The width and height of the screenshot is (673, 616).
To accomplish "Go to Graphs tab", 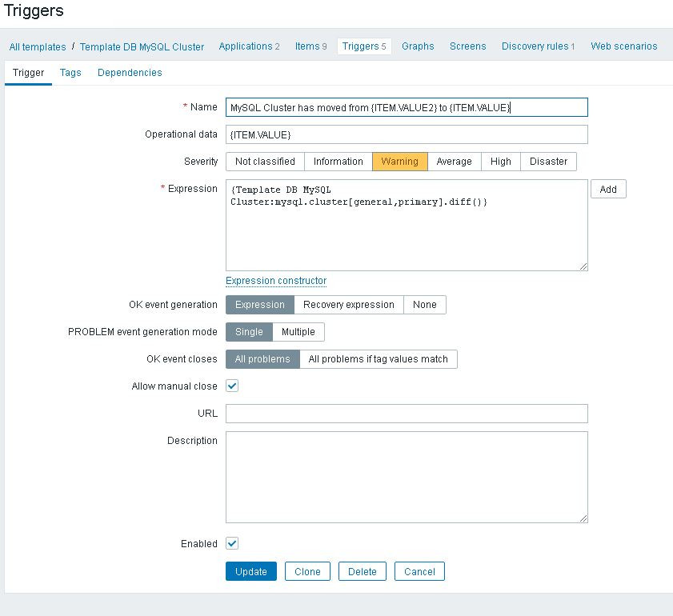I will 418,46.
